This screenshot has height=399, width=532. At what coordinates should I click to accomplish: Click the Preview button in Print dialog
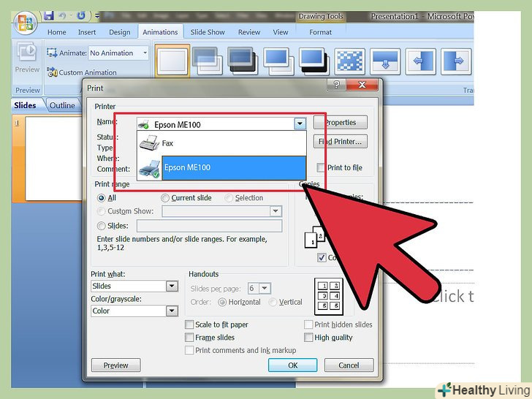pyautogui.click(x=115, y=365)
